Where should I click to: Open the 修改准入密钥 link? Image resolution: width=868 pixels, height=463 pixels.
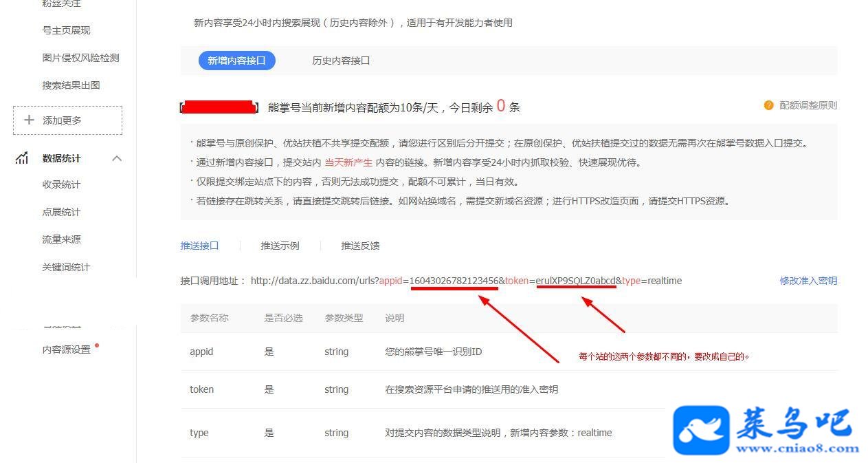(x=808, y=281)
